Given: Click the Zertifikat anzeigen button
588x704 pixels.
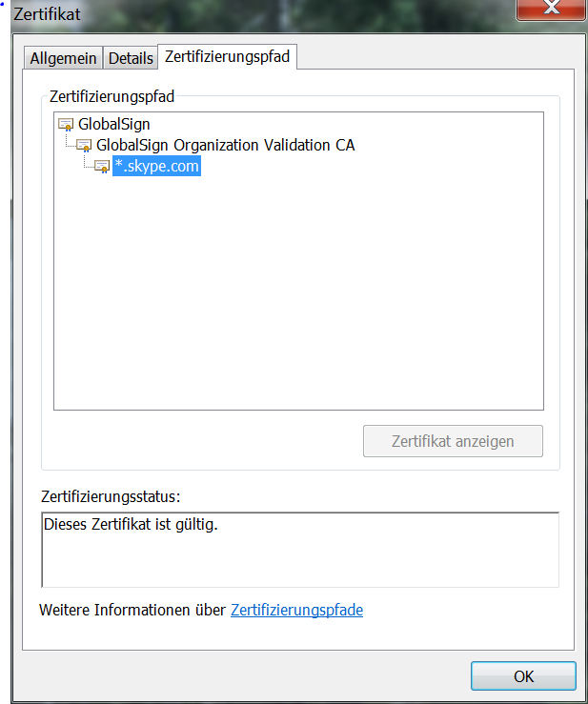Looking at the screenshot, I should pos(453,441).
